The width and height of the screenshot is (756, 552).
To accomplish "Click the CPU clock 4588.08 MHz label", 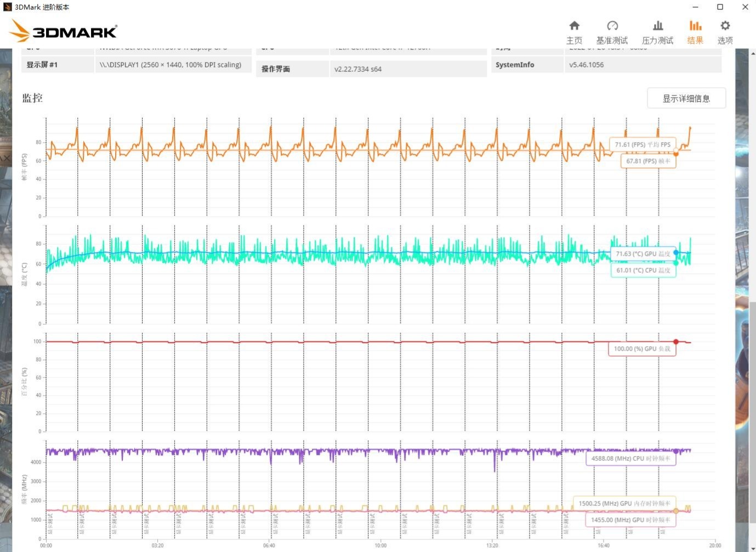I will click(x=630, y=459).
